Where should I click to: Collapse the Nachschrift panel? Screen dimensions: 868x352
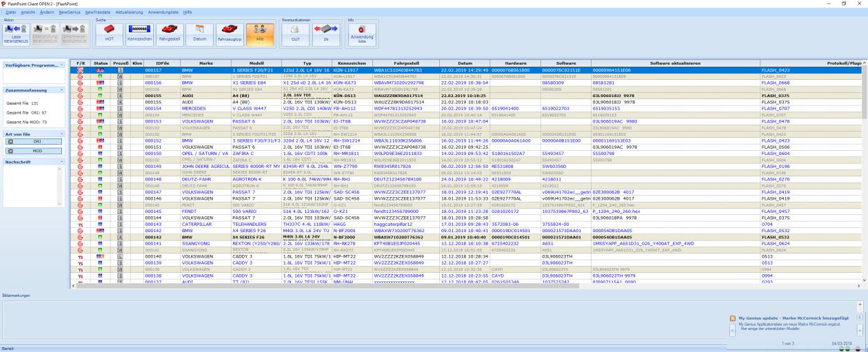tap(62, 162)
